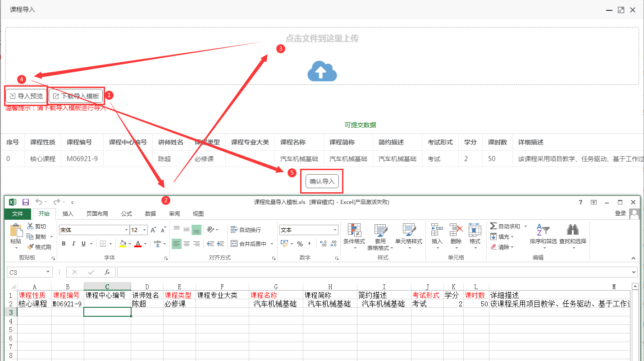The width and height of the screenshot is (644, 361).
Task: Expand the font name dropdown 宋体
Action: click(x=126, y=230)
